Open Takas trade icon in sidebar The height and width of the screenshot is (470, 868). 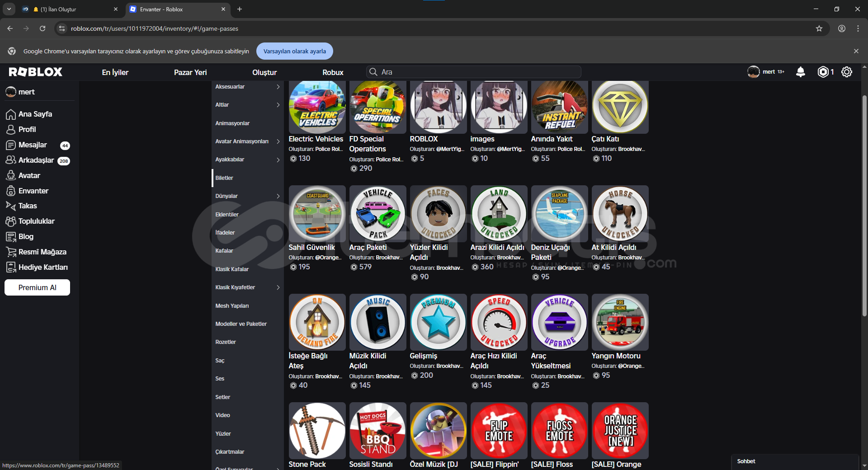11,206
